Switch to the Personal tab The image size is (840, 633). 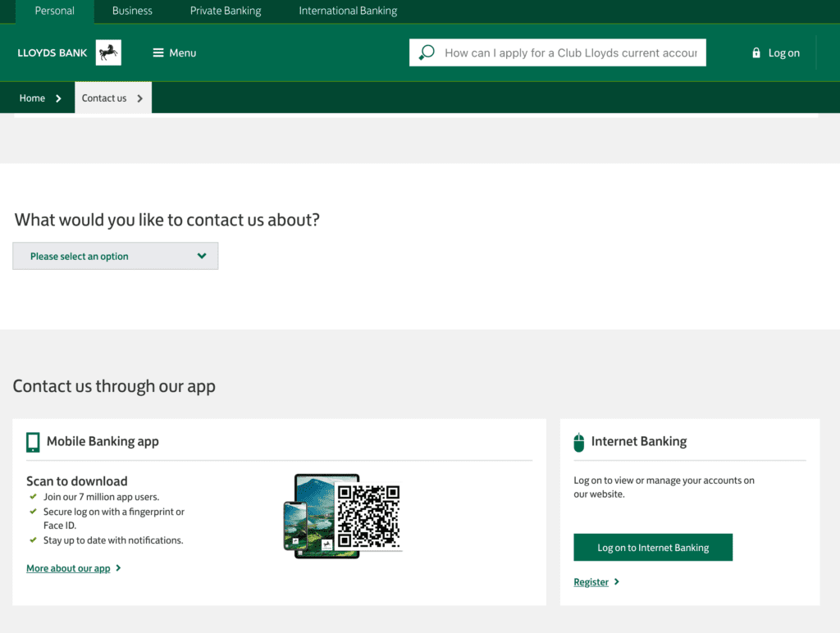click(55, 11)
